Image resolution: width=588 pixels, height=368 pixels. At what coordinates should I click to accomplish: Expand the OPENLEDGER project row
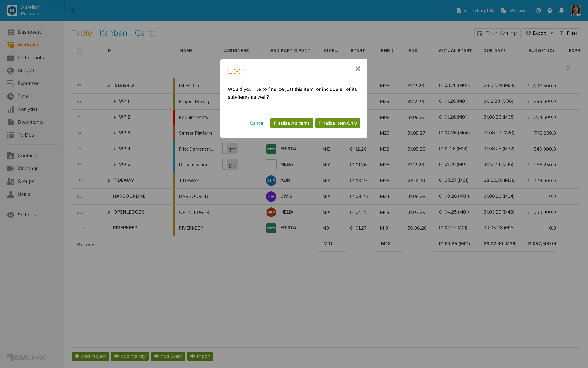[x=109, y=212]
